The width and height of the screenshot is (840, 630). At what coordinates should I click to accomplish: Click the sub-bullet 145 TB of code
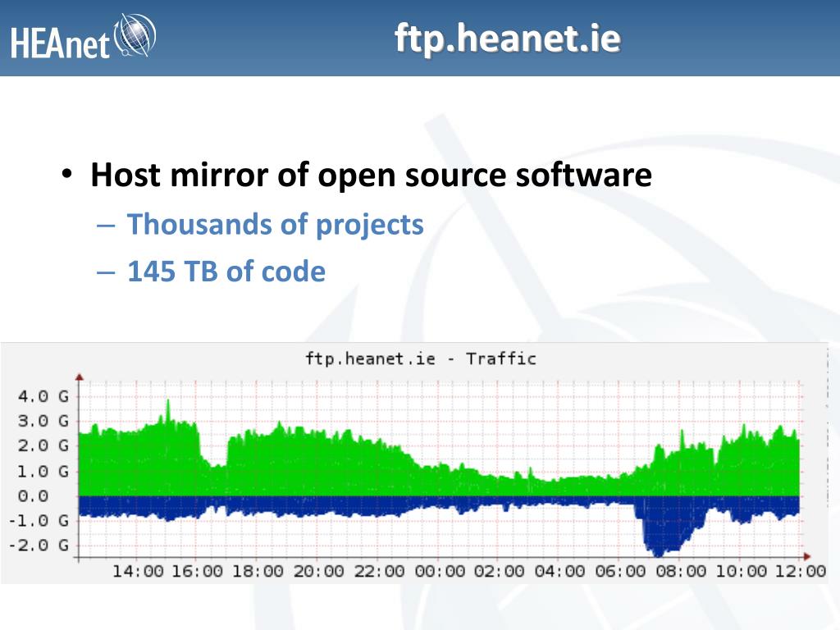(226, 271)
